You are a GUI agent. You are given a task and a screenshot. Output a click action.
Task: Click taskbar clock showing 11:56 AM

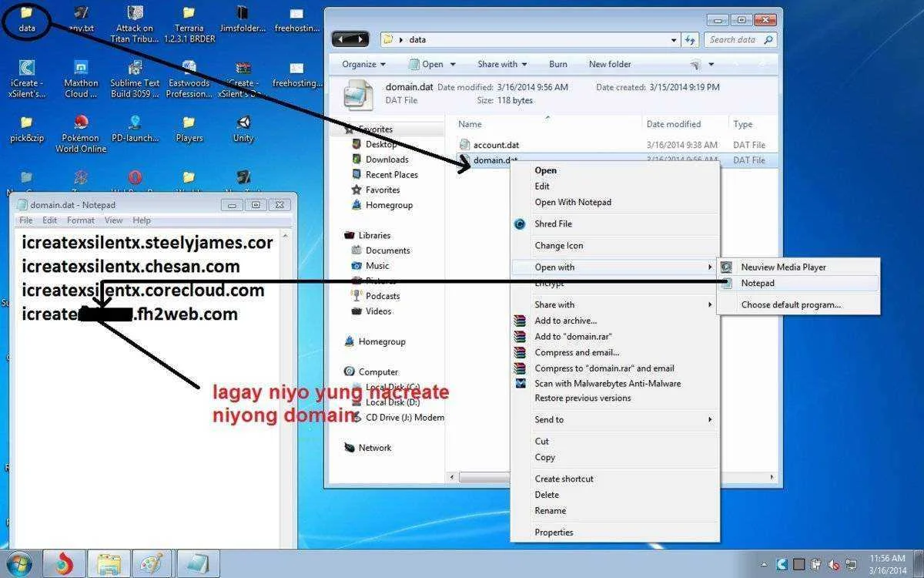(x=888, y=563)
